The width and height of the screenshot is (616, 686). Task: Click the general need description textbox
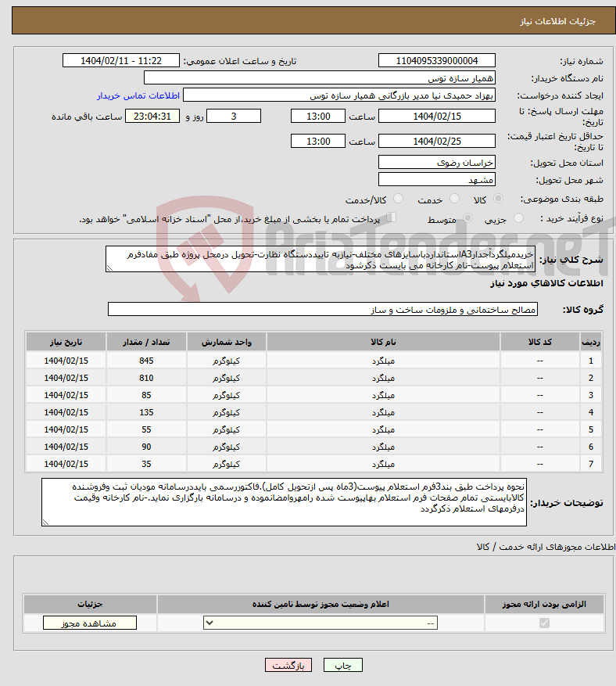pos(321,259)
